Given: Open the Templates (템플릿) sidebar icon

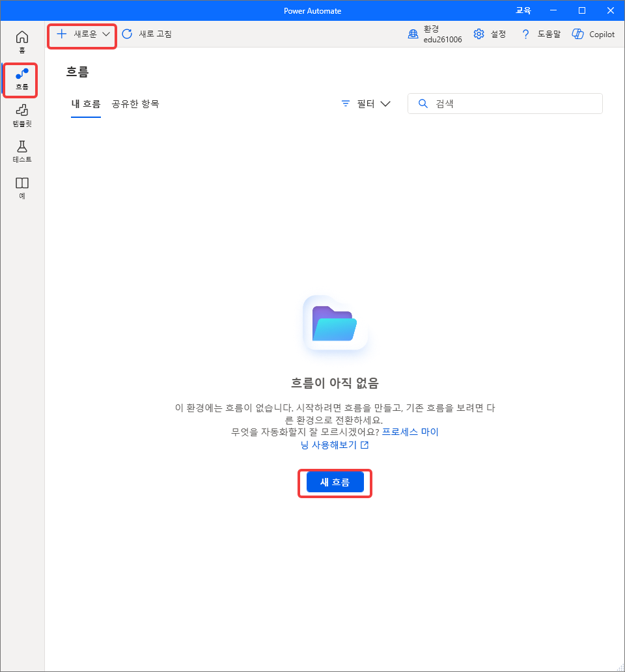Looking at the screenshot, I should (x=22, y=116).
